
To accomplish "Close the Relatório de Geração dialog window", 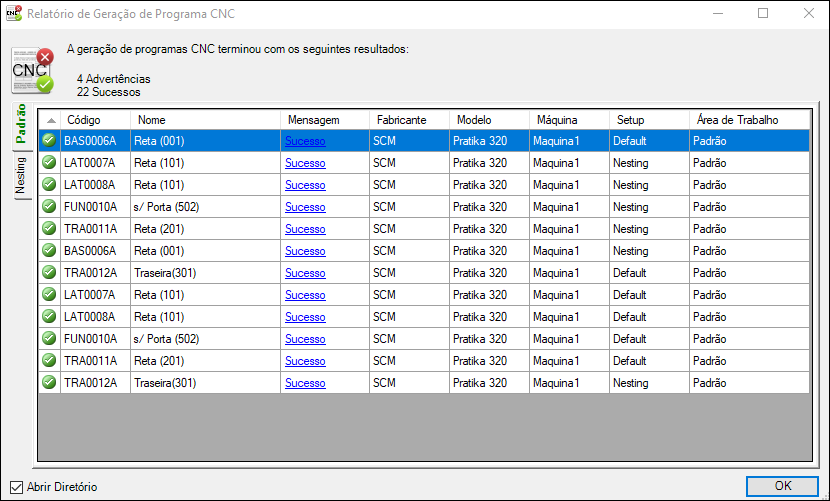I will click(x=808, y=13).
